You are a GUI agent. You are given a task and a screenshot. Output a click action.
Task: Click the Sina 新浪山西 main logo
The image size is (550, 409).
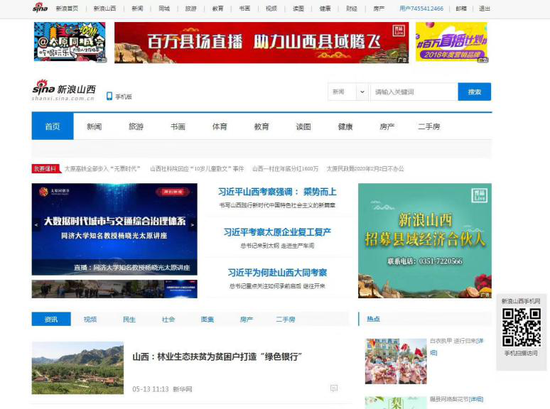(x=64, y=91)
